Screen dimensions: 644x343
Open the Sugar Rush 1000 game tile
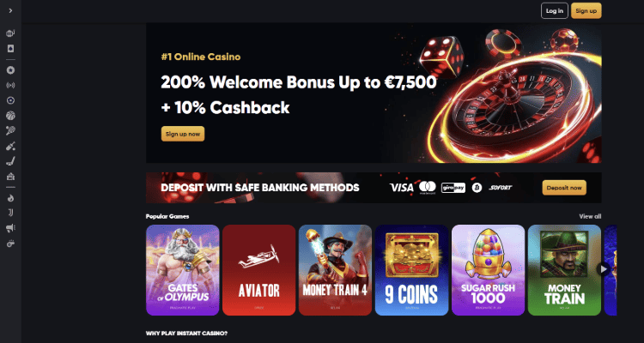[489, 270]
